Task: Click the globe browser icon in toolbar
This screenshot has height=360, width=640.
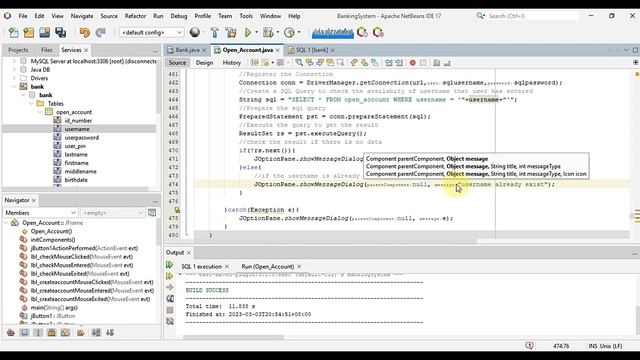Action: pyautogui.click(x=195, y=32)
